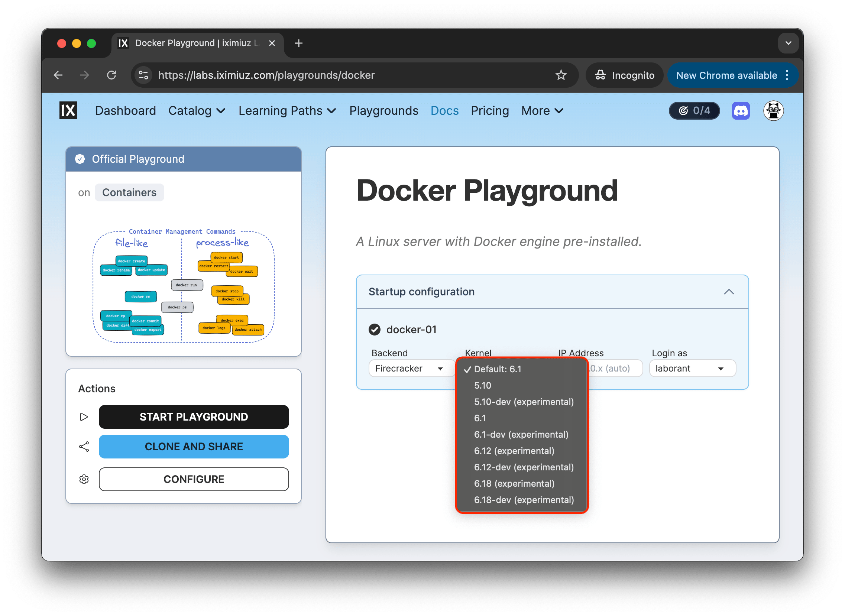Open the Login as laborant dropdown
845x616 pixels.
point(692,369)
